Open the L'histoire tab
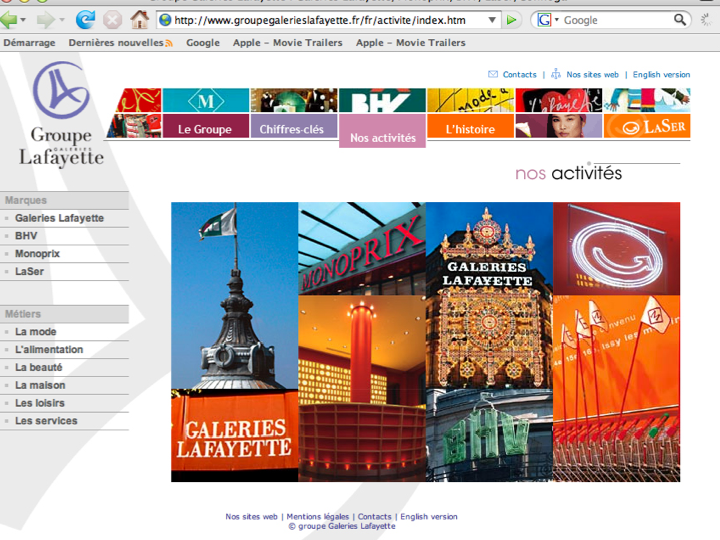 [470, 126]
